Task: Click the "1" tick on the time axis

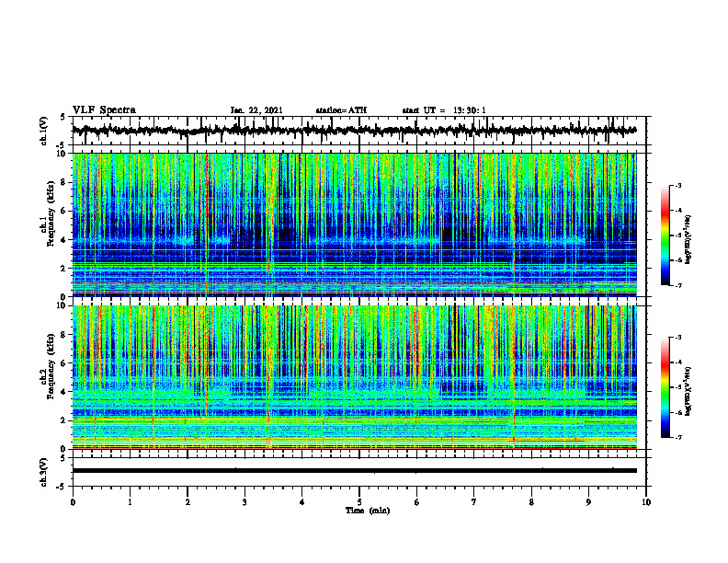Action: pyautogui.click(x=130, y=502)
